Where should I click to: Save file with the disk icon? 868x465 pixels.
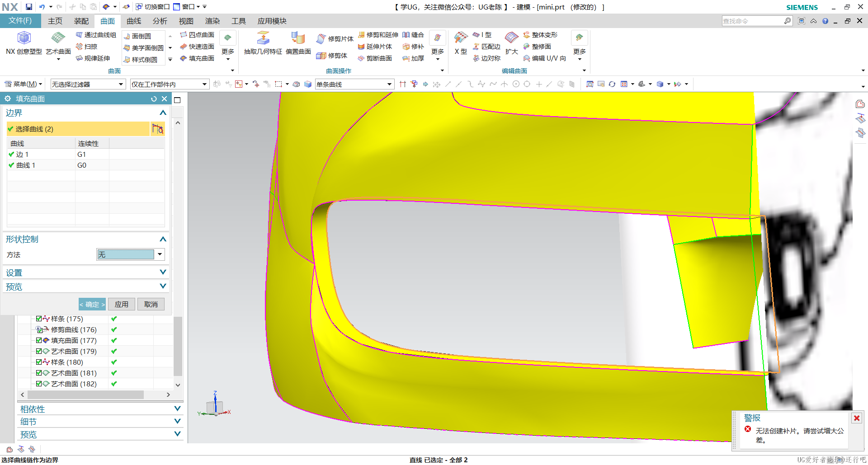(29, 7)
